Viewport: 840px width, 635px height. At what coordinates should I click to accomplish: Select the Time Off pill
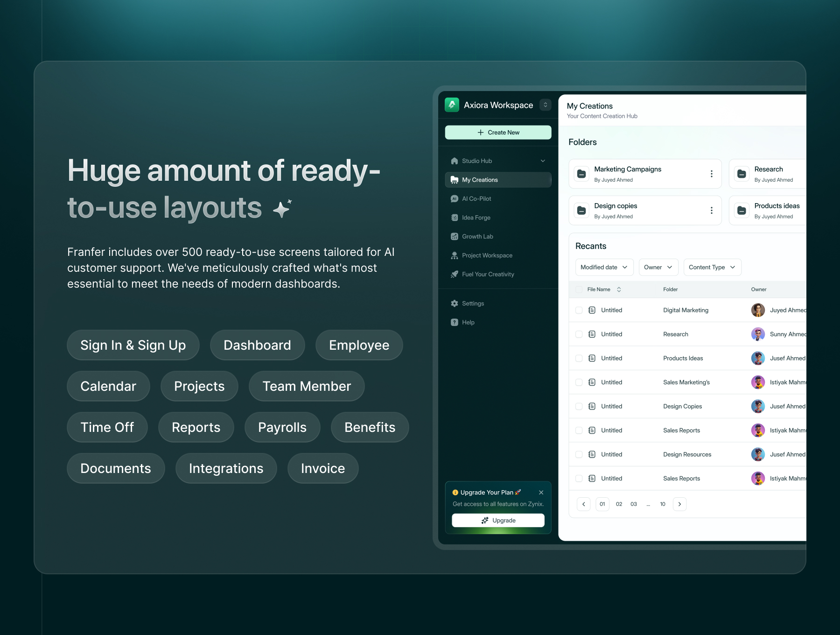pyautogui.click(x=107, y=428)
